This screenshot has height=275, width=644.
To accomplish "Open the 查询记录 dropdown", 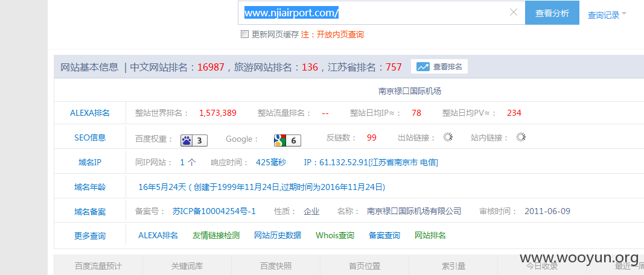I will (607, 15).
